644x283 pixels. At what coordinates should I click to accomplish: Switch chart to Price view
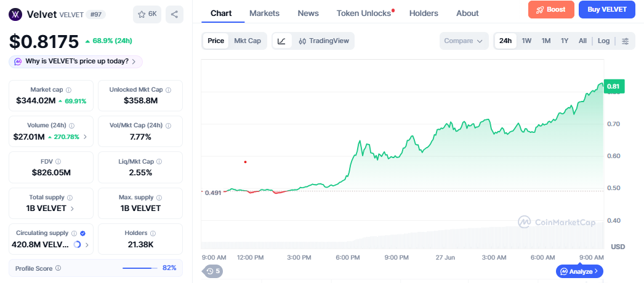(x=215, y=41)
